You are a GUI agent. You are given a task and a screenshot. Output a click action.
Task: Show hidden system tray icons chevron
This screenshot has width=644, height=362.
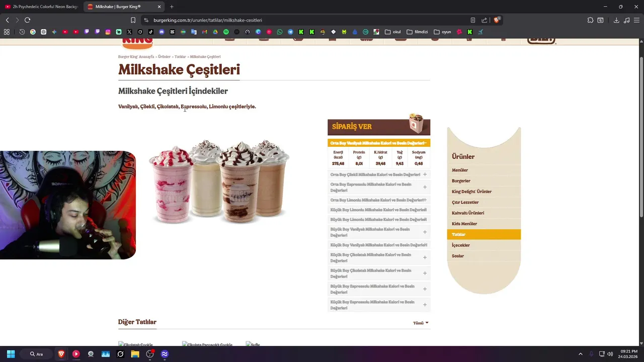coord(580,354)
